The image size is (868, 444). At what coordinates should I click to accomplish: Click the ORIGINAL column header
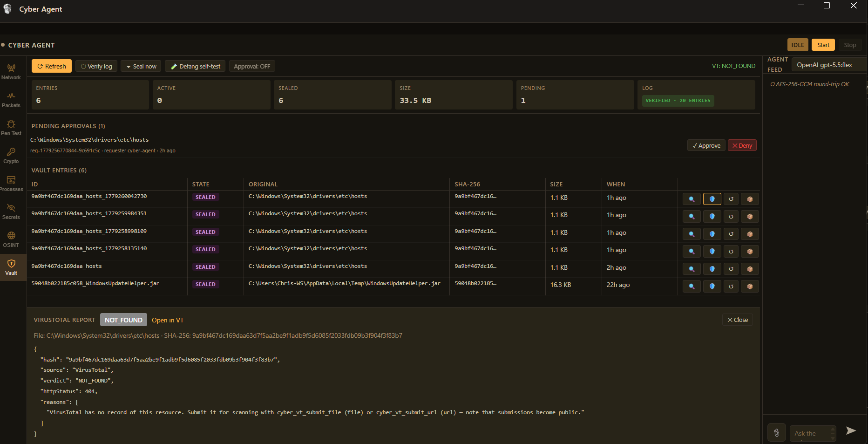pyautogui.click(x=263, y=184)
